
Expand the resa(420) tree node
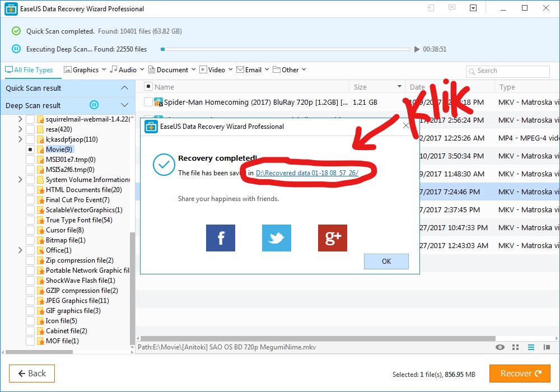click(20, 129)
